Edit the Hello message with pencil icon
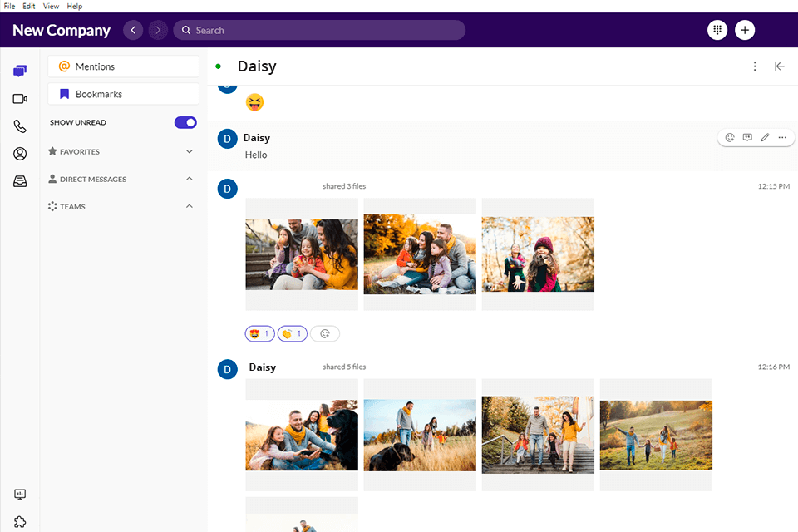This screenshot has width=798, height=532. pyautogui.click(x=765, y=137)
